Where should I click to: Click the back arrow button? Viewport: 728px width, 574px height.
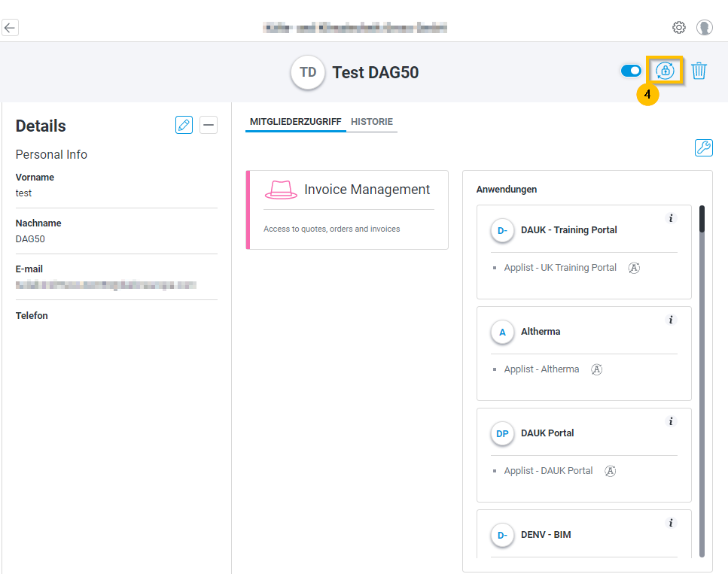tap(10, 28)
